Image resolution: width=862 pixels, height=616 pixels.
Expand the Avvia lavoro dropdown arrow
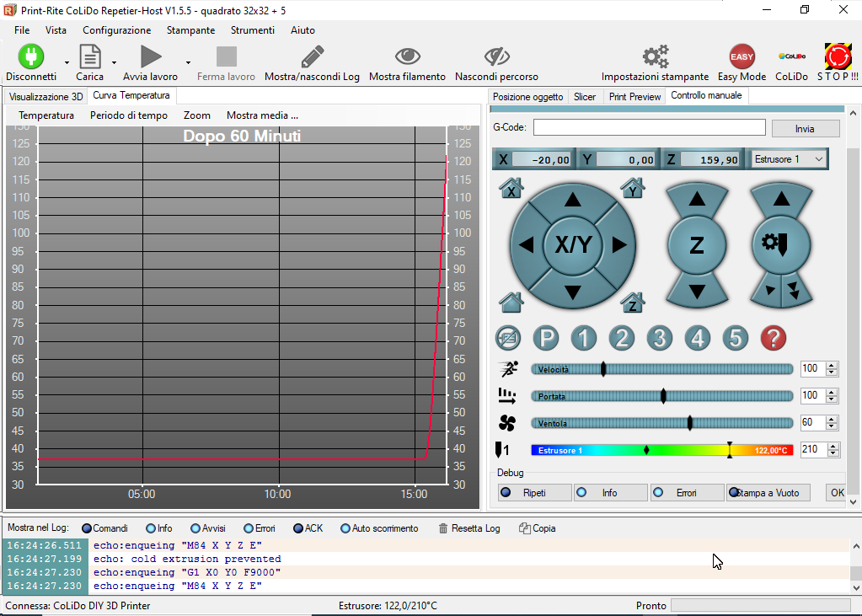188,62
